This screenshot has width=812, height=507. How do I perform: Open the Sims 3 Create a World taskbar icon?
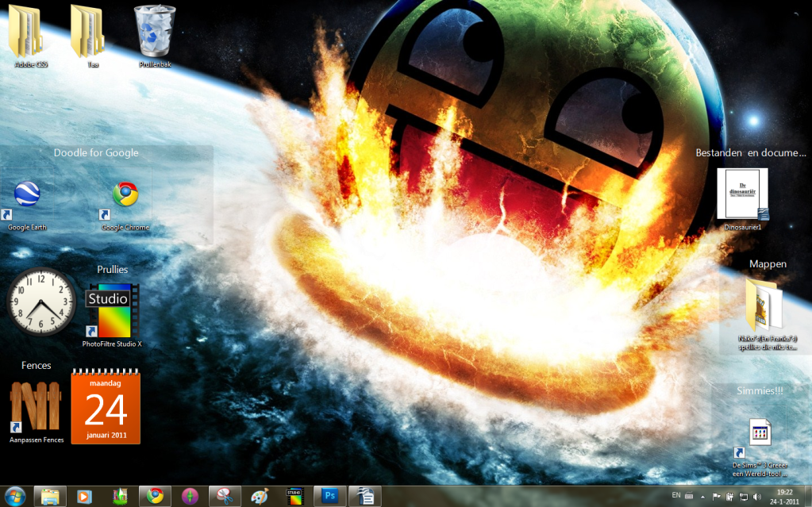pos(120,497)
